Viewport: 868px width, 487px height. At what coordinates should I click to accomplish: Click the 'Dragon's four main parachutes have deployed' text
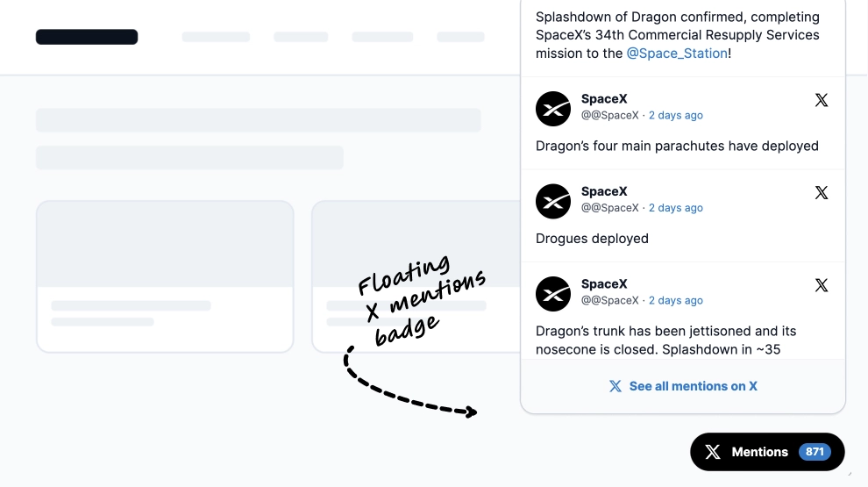point(677,146)
